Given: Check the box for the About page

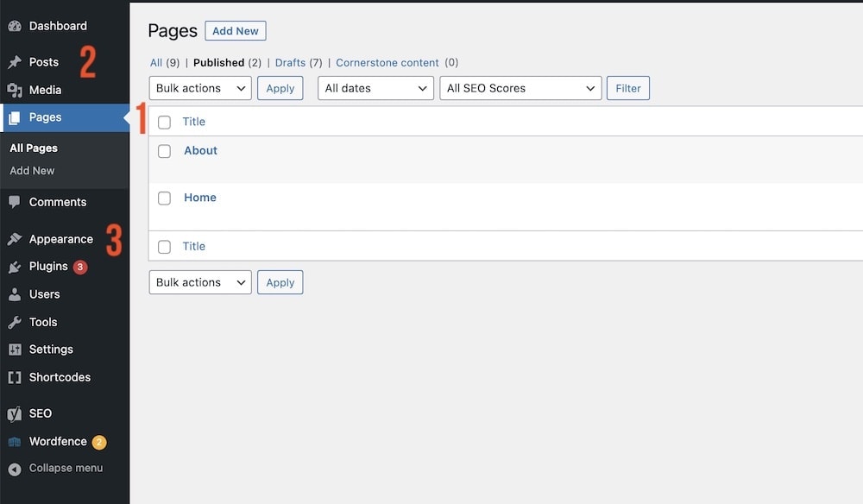Looking at the screenshot, I should pyautogui.click(x=164, y=151).
